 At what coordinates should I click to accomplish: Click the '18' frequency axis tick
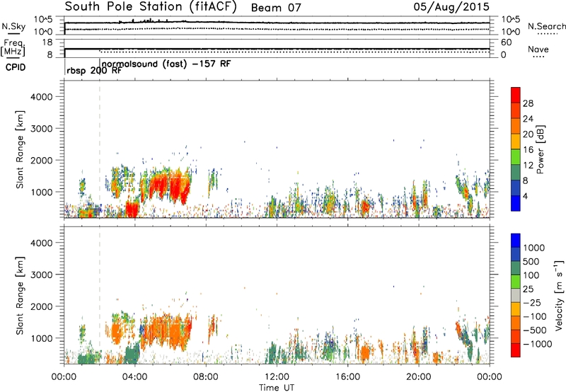tap(47, 42)
